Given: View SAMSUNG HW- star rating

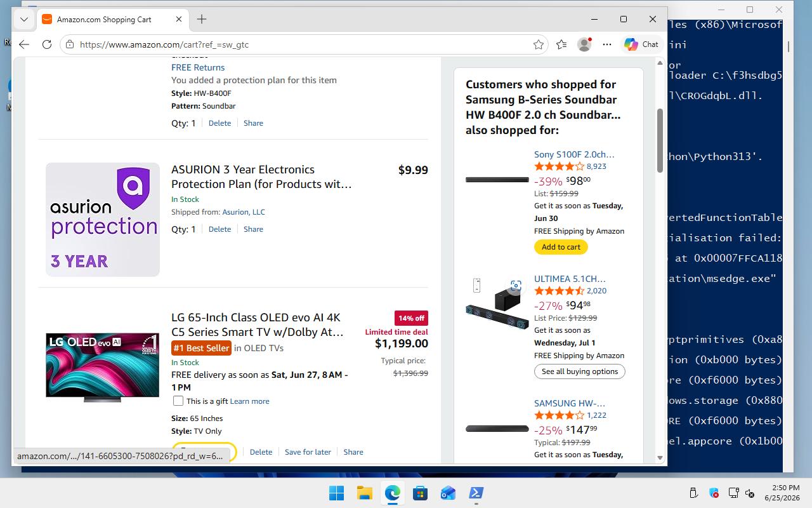Looking at the screenshot, I should pos(559,415).
